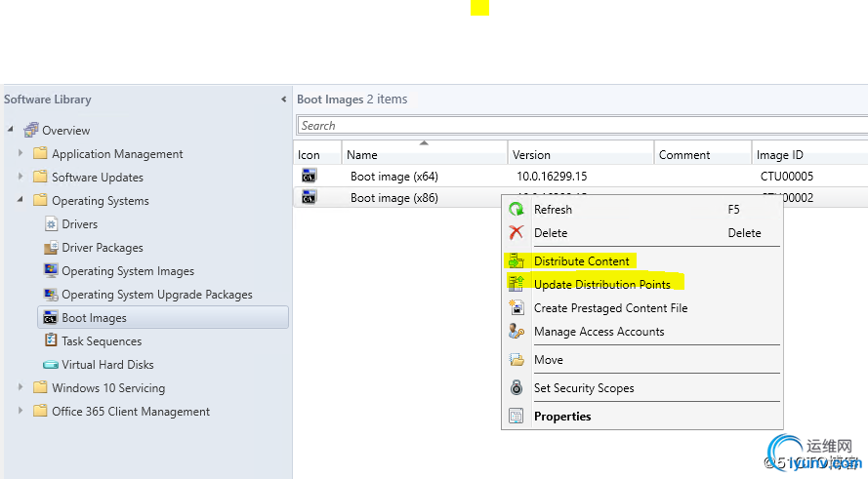
Task: Choose Properties from the context menu
Action: [562, 417]
